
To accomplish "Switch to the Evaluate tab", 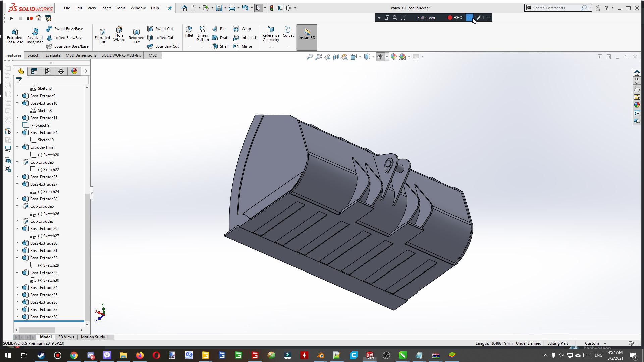I will pyautogui.click(x=53, y=55).
